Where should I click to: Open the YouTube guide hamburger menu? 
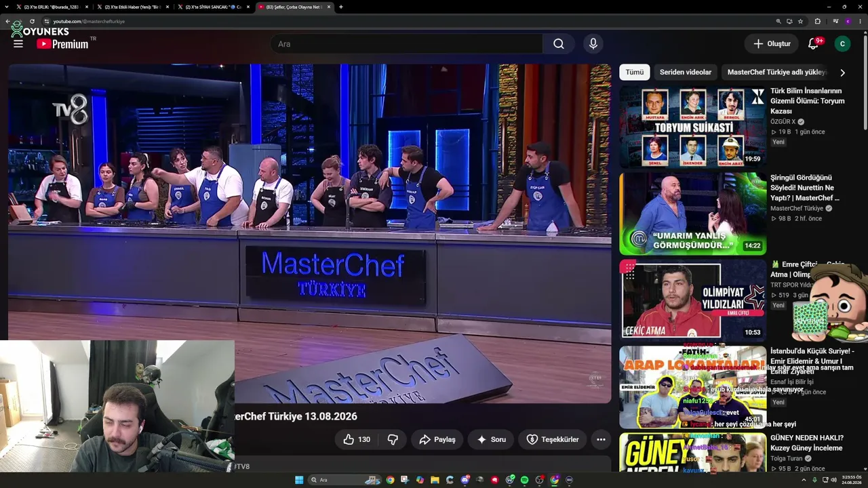pyautogui.click(x=18, y=44)
